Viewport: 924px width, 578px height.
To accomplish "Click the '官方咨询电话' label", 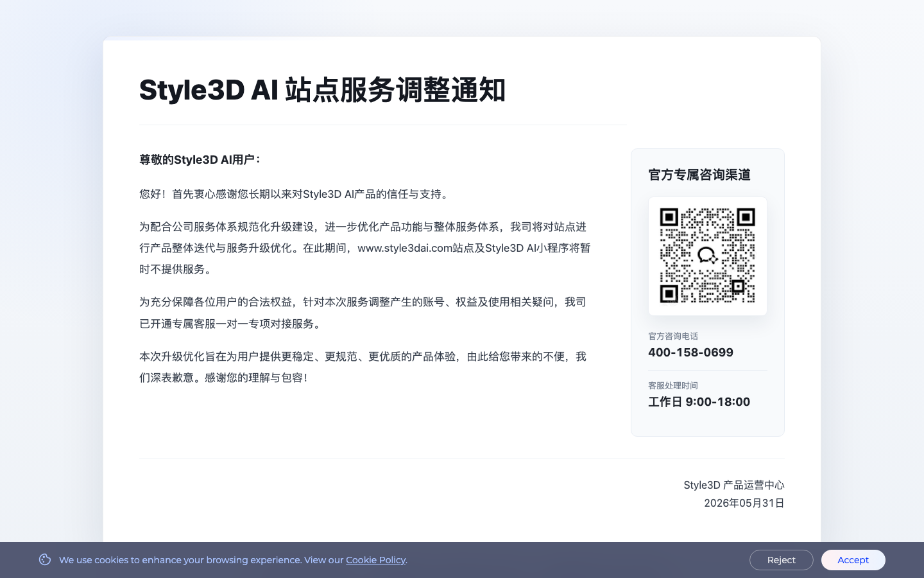I will coord(673,336).
